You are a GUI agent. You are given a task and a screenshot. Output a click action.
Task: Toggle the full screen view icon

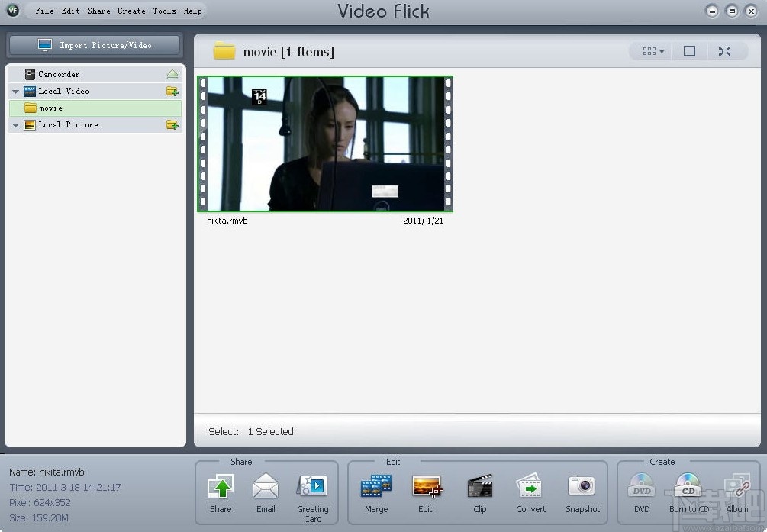click(x=724, y=51)
